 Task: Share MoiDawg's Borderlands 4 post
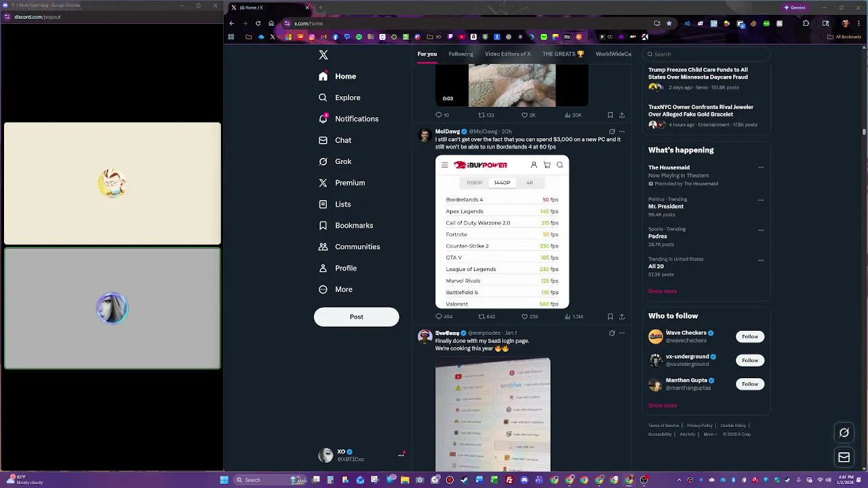click(x=622, y=317)
